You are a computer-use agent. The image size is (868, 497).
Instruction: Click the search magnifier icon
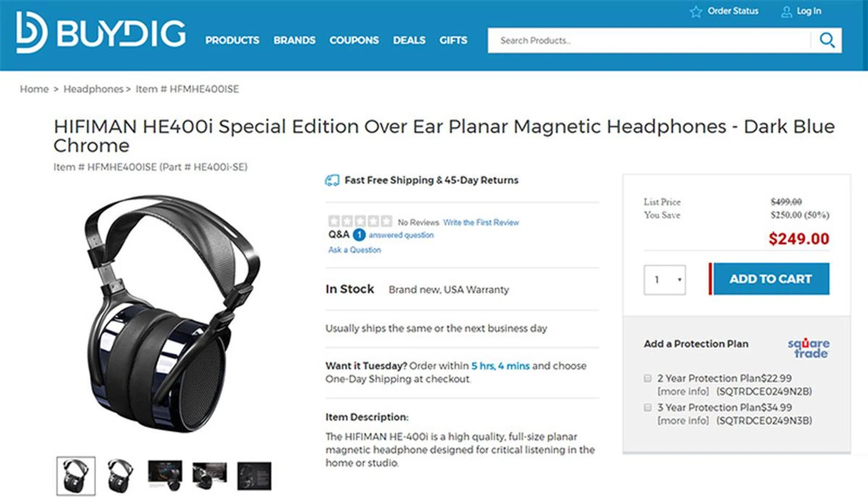(x=827, y=40)
